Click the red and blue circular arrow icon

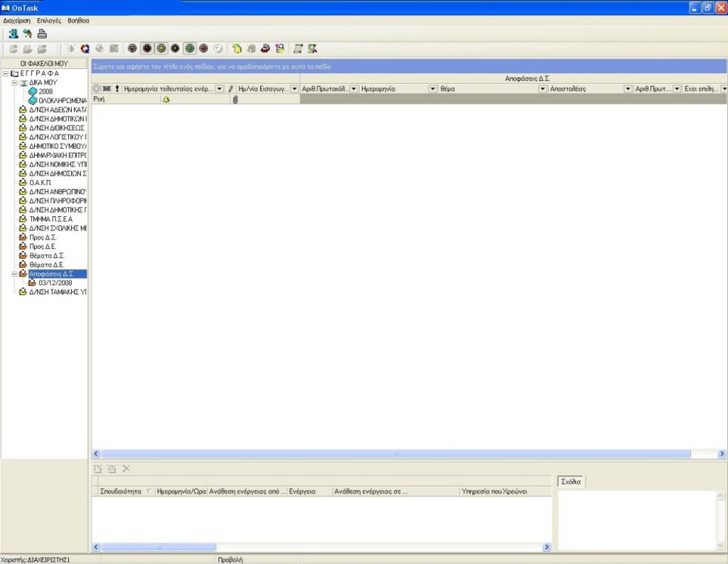click(x=85, y=49)
